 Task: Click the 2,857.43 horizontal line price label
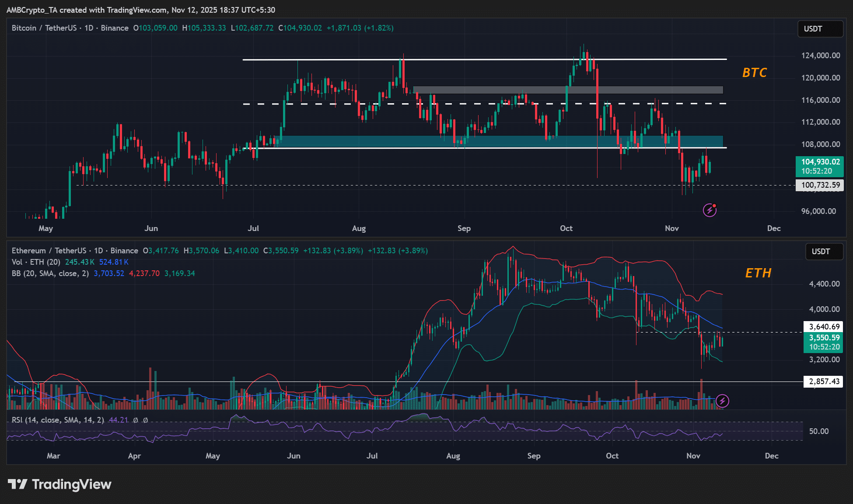824,381
